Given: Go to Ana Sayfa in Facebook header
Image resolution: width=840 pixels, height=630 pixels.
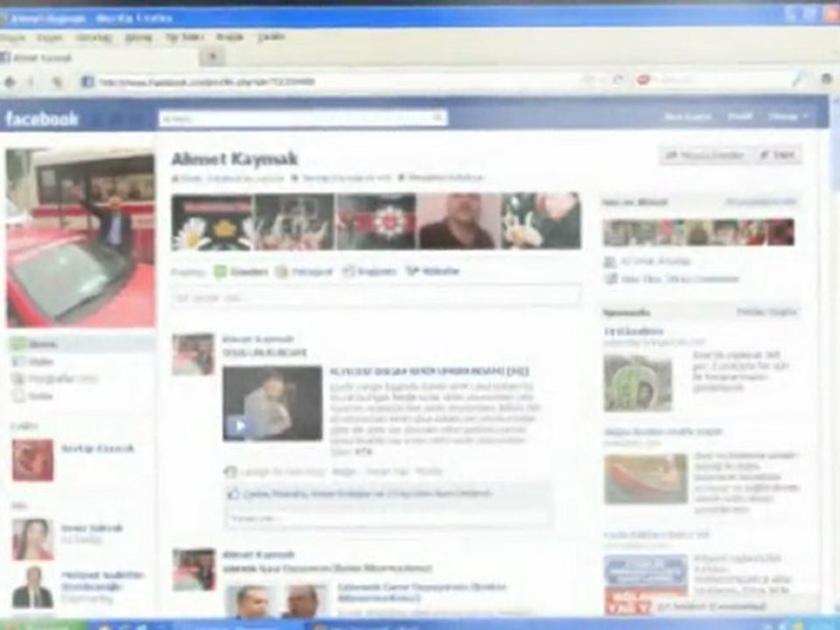Looking at the screenshot, I should coord(688,116).
